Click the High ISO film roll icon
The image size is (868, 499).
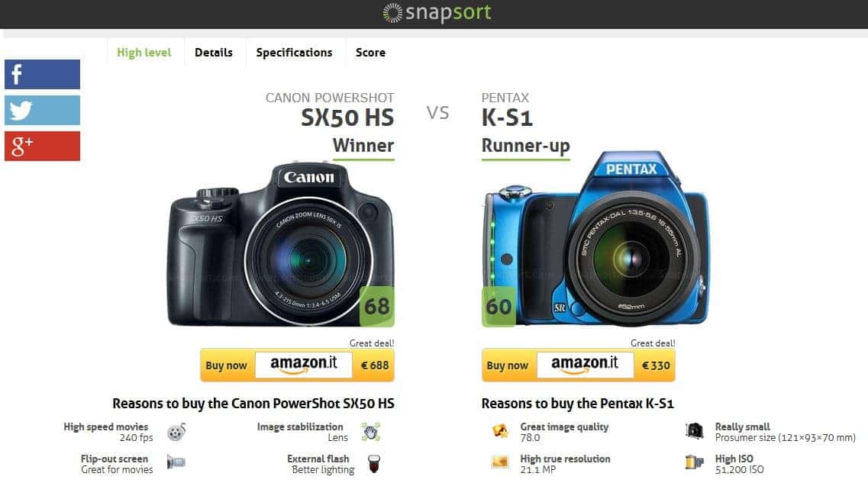click(694, 462)
